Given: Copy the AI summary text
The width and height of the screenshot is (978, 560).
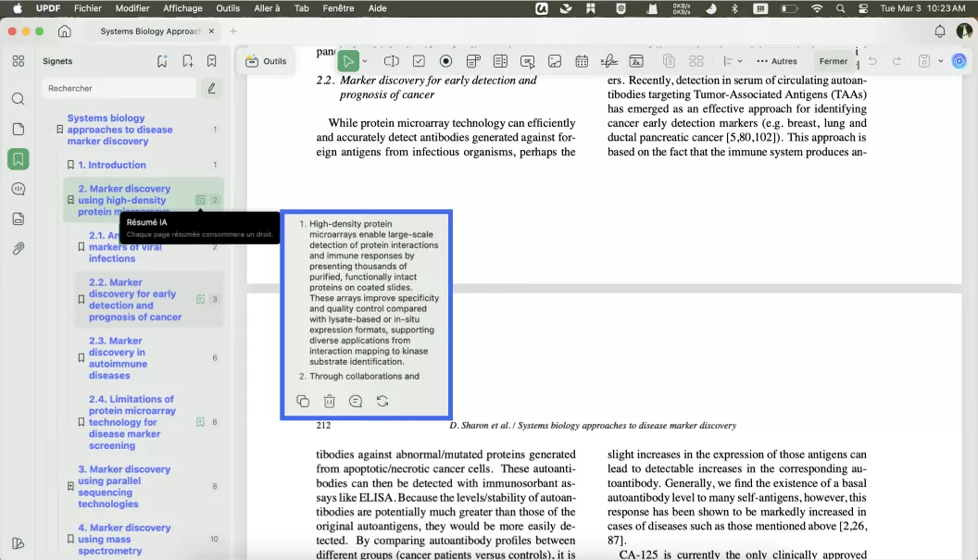Looking at the screenshot, I should click(x=303, y=401).
